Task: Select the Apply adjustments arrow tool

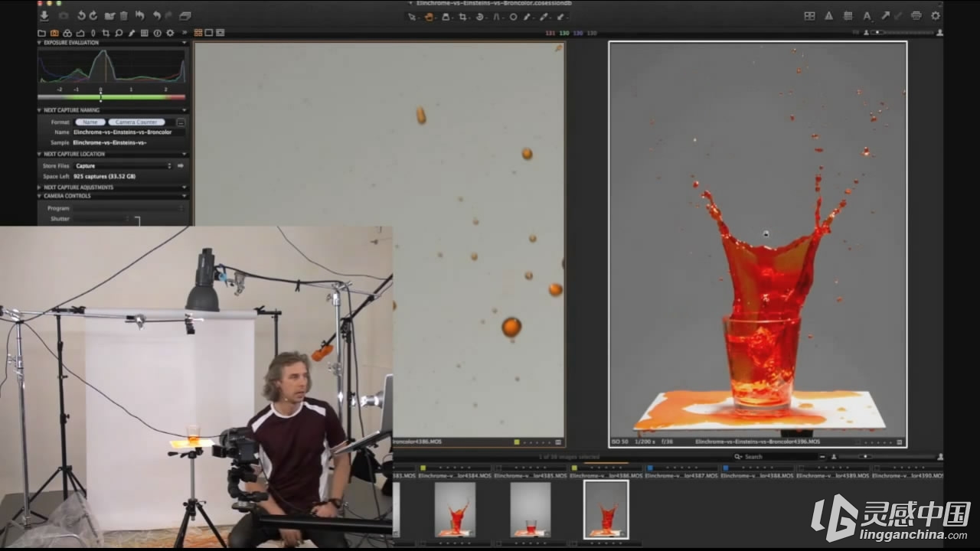Action: coord(560,17)
